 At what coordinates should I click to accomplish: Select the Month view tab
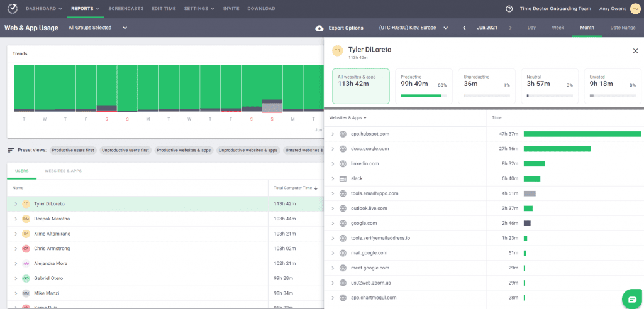tap(587, 28)
